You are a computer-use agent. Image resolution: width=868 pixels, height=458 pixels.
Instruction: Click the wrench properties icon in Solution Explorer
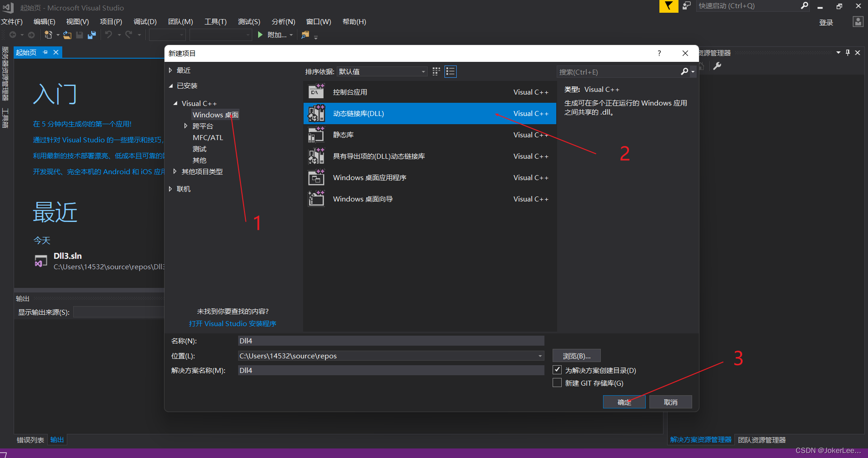pos(717,66)
